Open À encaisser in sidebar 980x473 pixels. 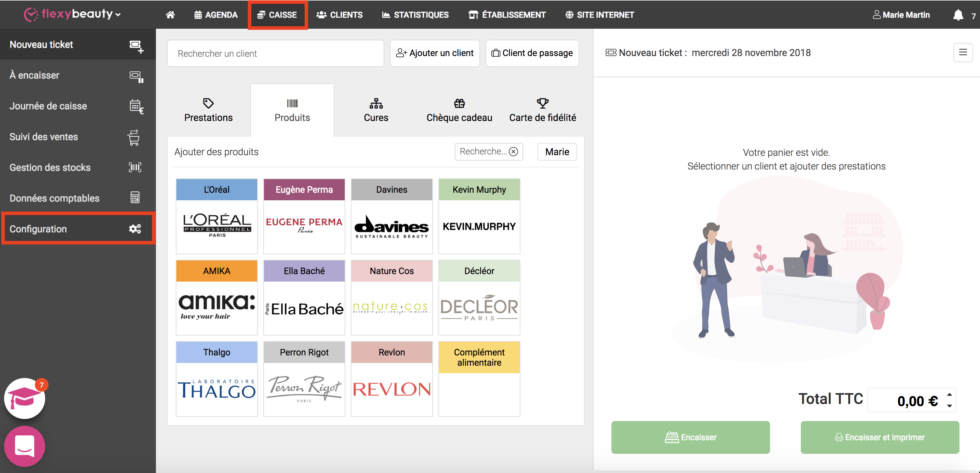[x=78, y=75]
